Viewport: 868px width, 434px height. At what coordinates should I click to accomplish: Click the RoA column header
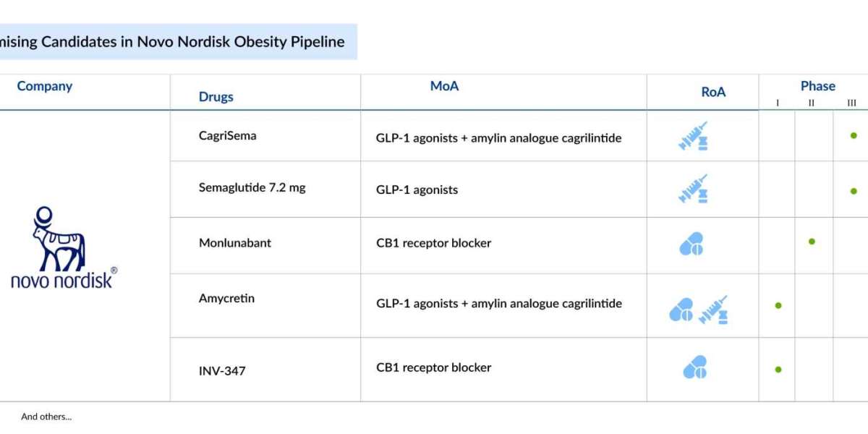713,92
